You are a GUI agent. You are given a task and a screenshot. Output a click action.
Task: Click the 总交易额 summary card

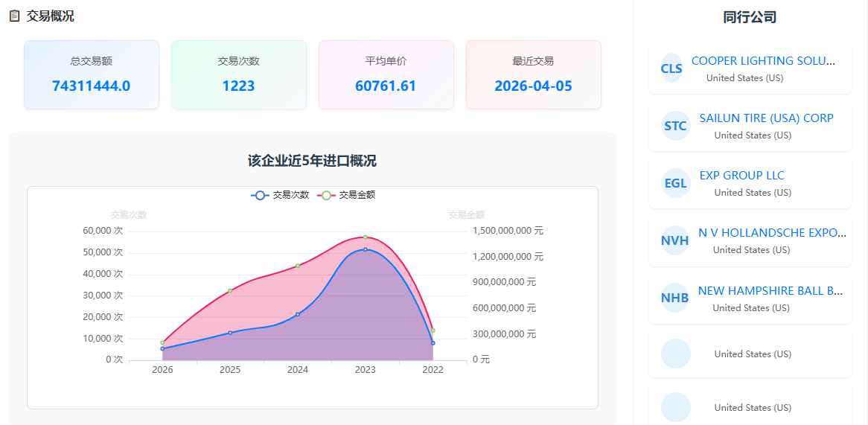(92, 74)
